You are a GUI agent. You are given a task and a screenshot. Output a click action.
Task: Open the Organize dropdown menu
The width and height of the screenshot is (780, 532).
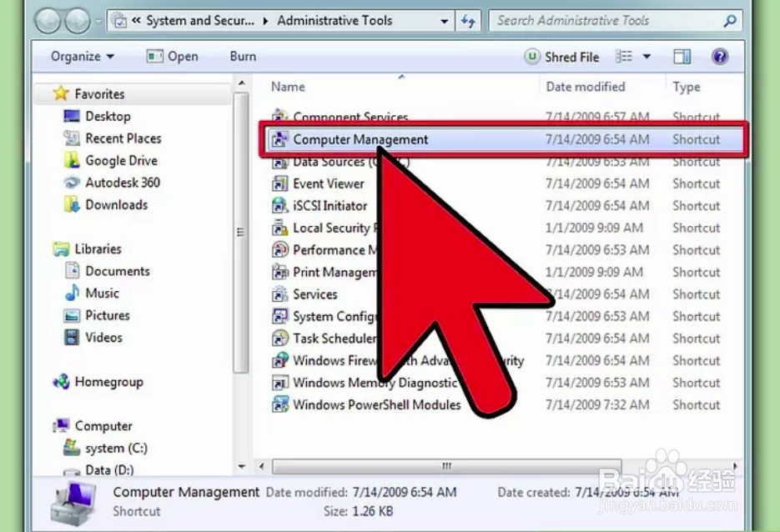(x=82, y=56)
